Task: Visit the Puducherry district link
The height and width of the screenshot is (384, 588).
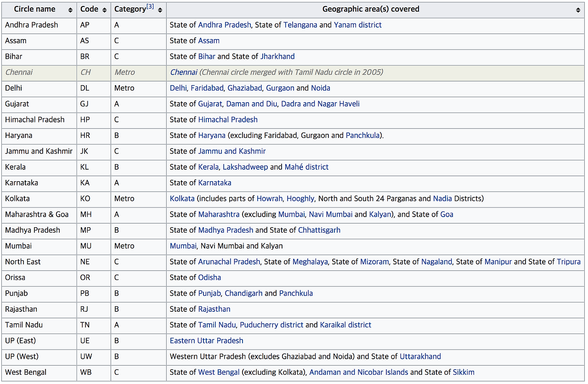Action: tap(271, 325)
